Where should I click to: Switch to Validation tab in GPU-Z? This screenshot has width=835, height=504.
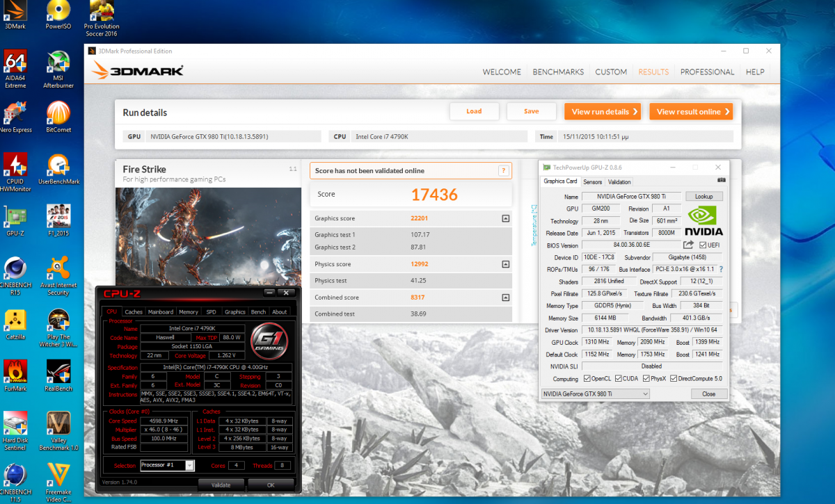click(619, 181)
